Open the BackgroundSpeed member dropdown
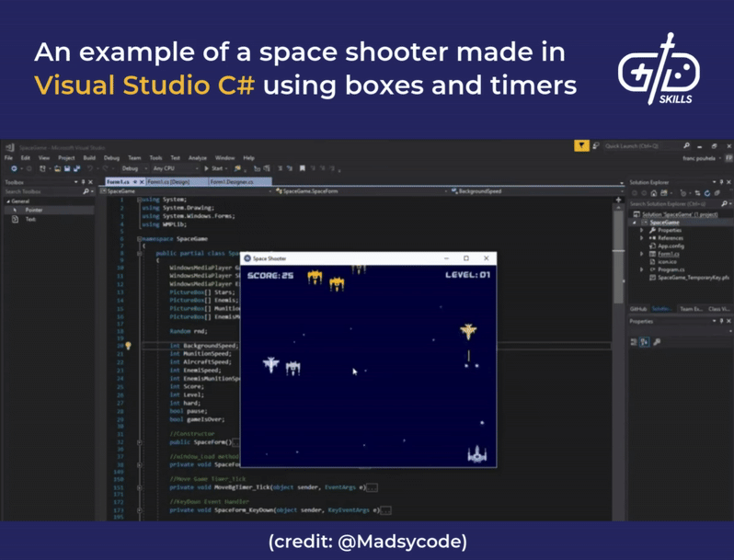Viewport: 734px width, 560px height. pos(537,191)
